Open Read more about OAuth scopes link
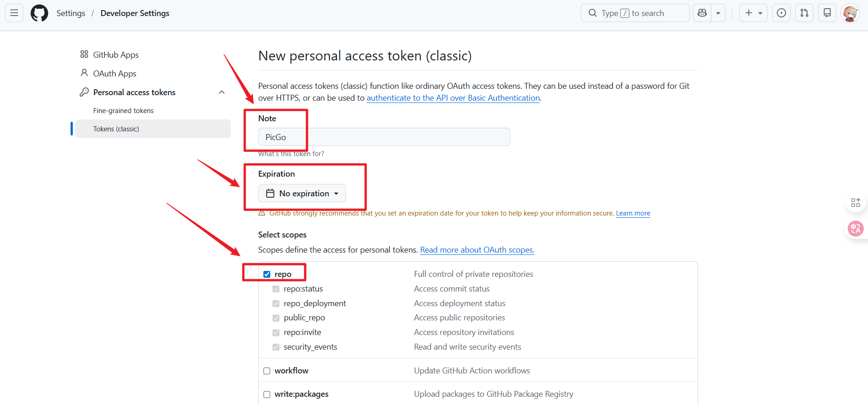 tap(477, 250)
